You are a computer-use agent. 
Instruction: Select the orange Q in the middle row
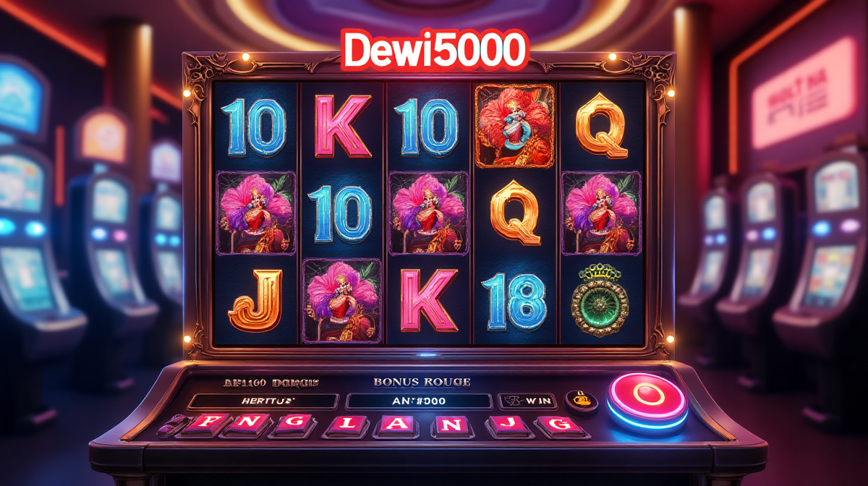pos(515,213)
